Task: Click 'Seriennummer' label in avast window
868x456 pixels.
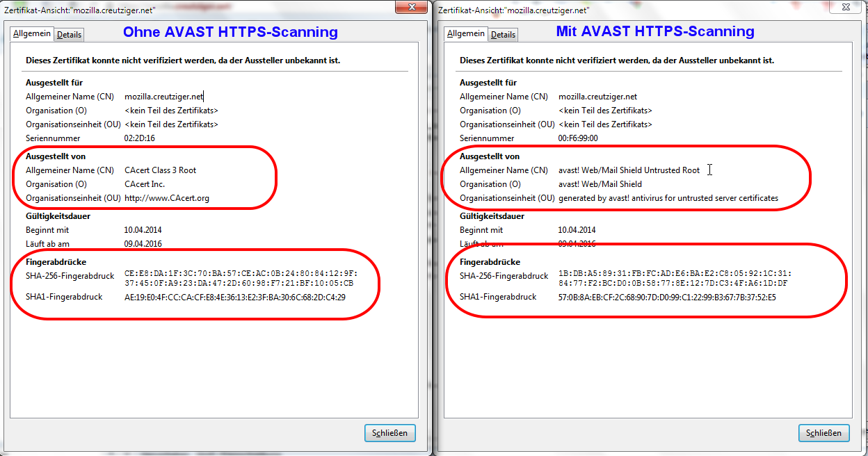Action: (x=486, y=138)
